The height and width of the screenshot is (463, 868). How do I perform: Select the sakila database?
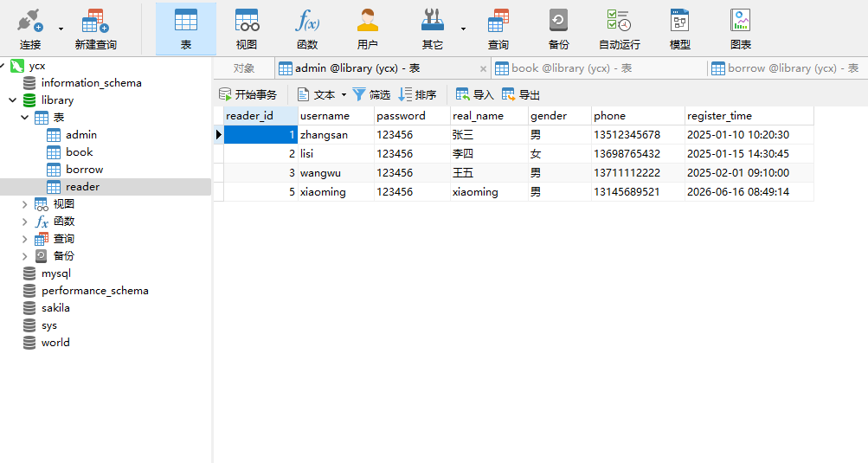coord(55,308)
